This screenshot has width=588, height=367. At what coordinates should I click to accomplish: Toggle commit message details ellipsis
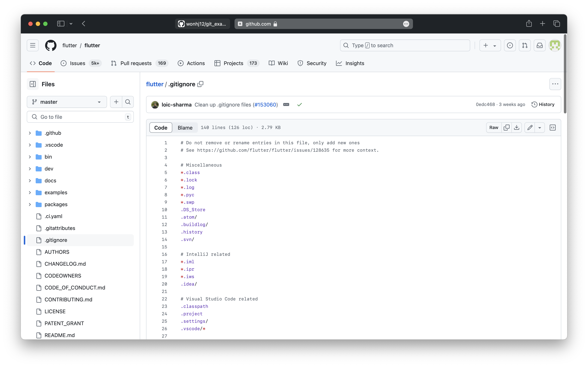click(x=286, y=105)
